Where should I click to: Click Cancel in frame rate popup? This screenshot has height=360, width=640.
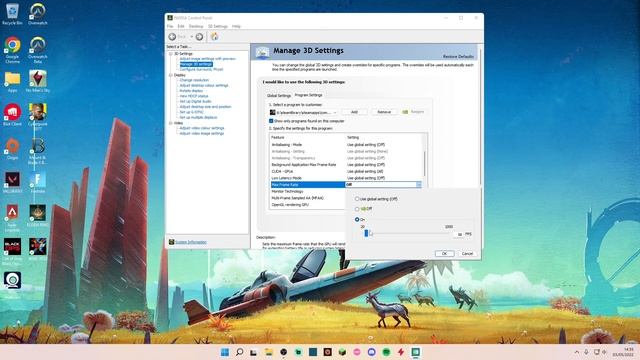(x=467, y=253)
